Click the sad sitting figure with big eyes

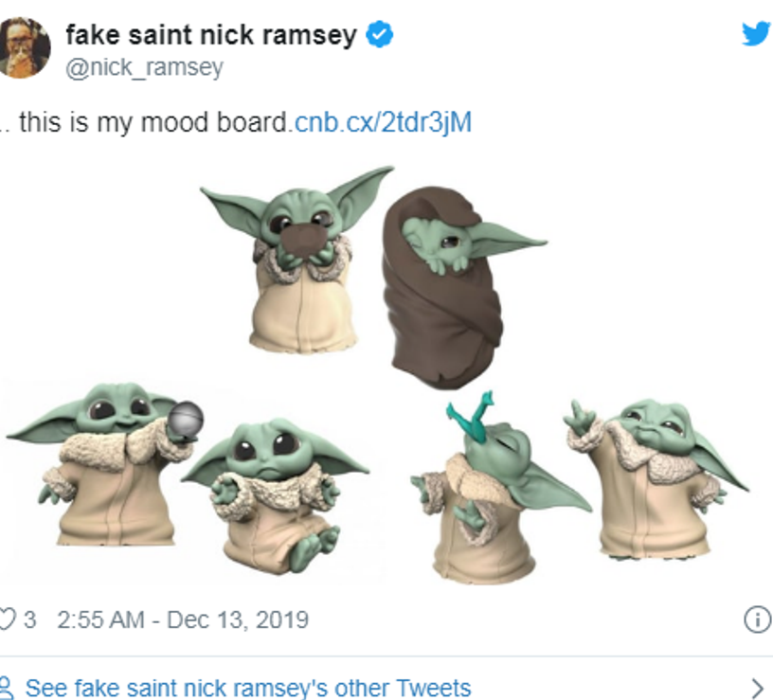[x=277, y=493]
